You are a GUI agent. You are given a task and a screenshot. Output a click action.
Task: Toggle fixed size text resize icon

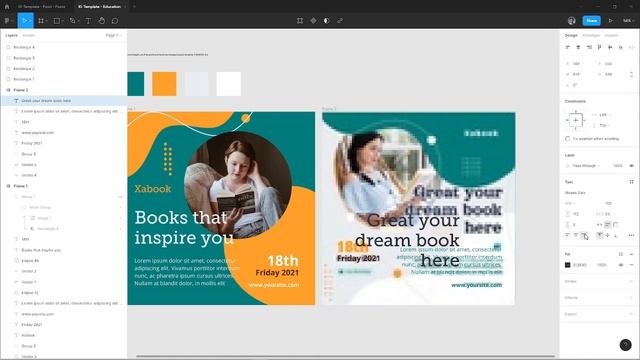pos(616,224)
